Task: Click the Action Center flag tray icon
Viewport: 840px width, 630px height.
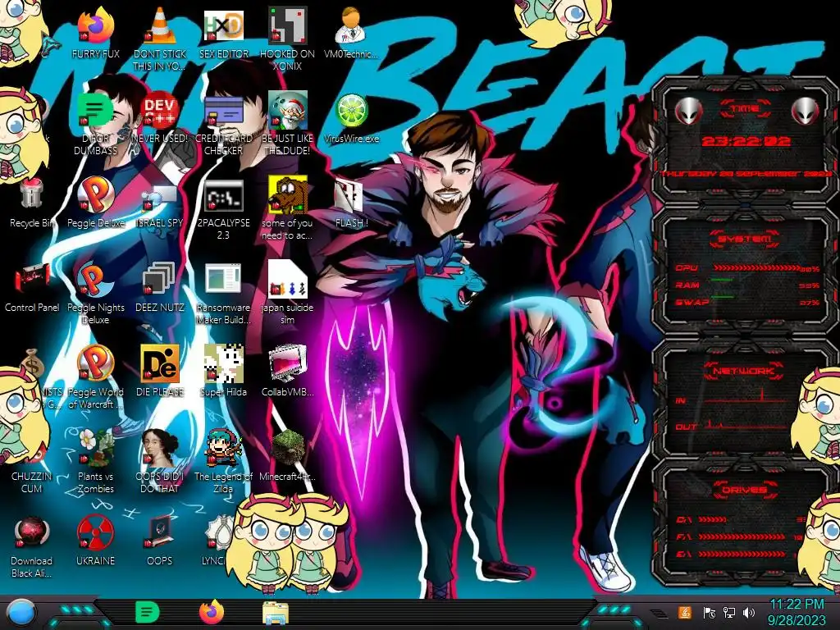Action: [710, 613]
